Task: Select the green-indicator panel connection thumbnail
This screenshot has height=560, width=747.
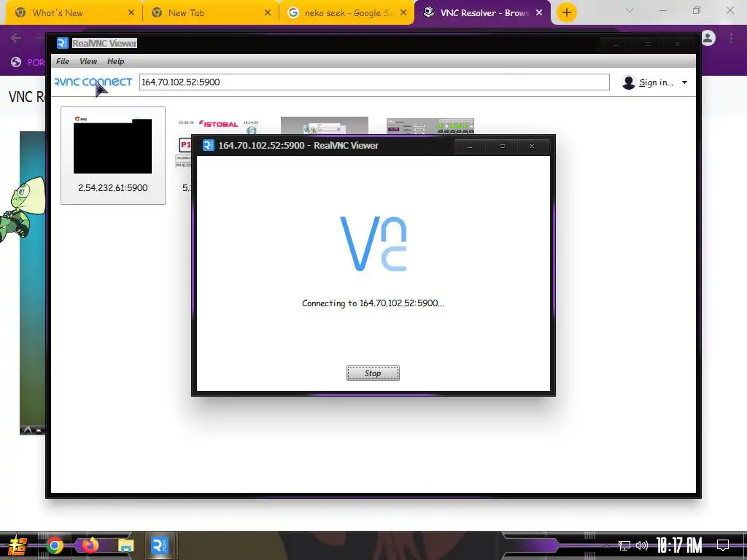Action: click(430, 127)
